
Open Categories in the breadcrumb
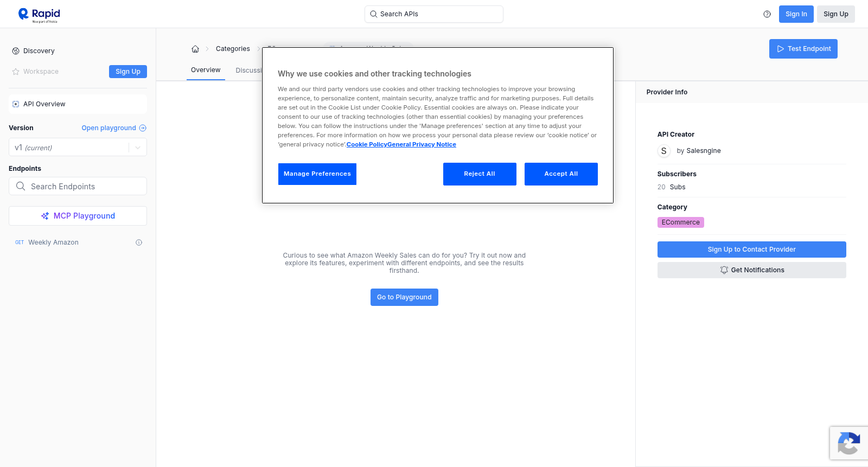click(x=233, y=49)
